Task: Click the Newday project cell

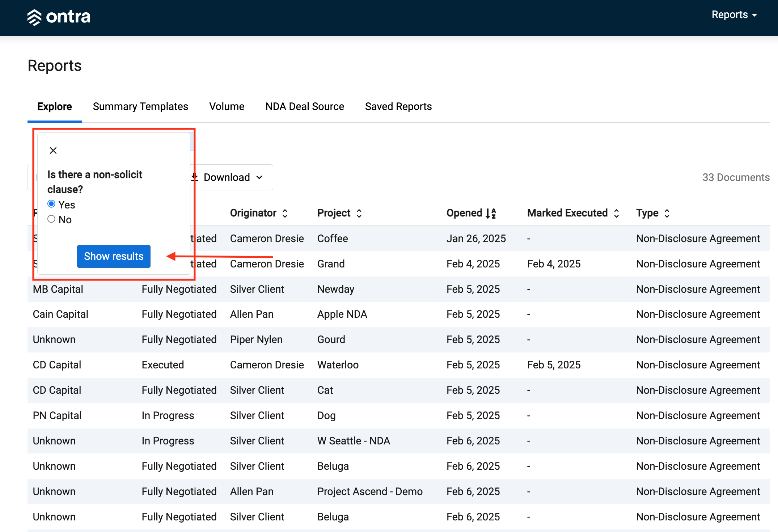Action: 336,289
